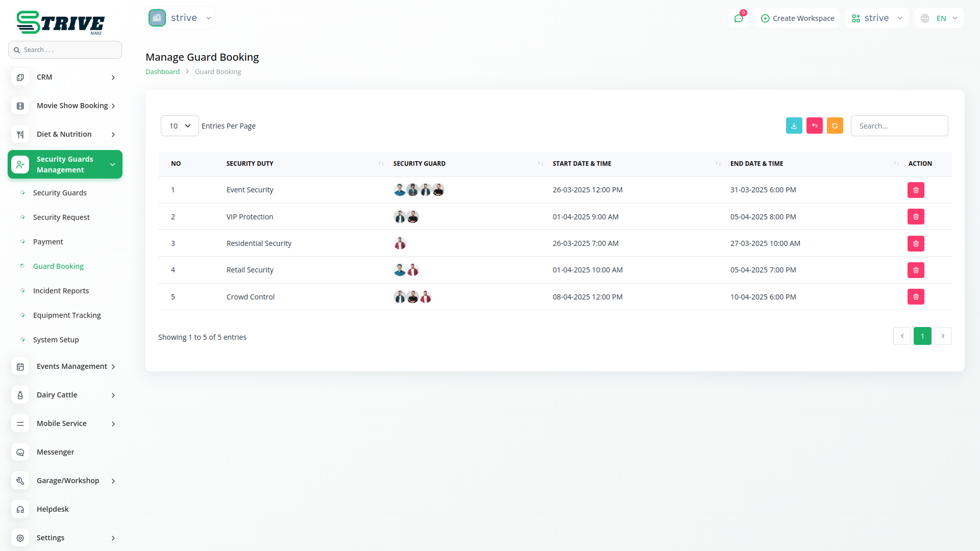The width and height of the screenshot is (980, 551).
Task: Delete the Event Security booking
Action: pyautogui.click(x=916, y=190)
